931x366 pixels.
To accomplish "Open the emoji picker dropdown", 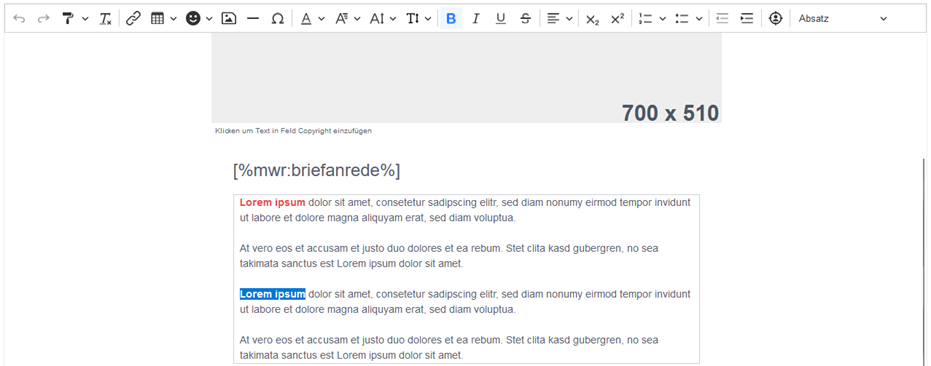I will click(209, 19).
